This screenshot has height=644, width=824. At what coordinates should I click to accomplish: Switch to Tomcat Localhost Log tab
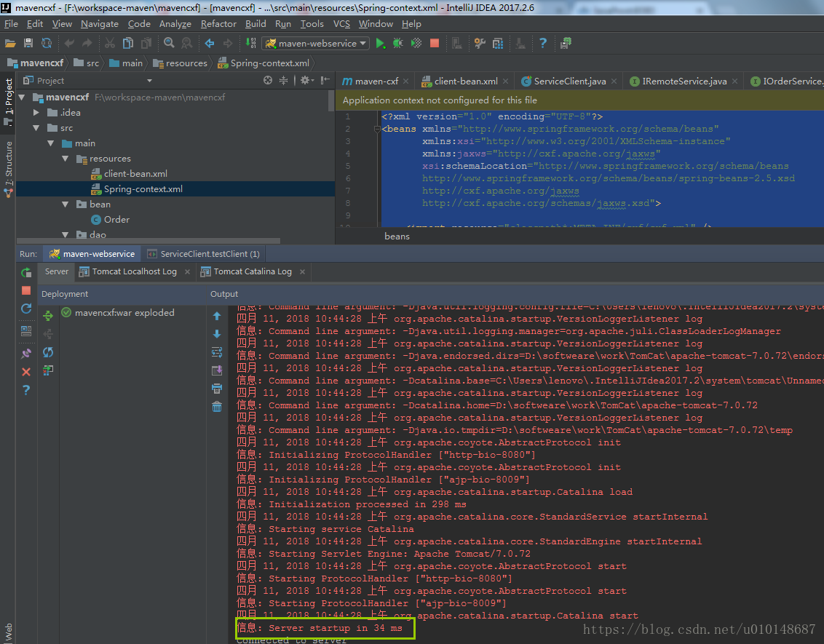click(x=134, y=271)
